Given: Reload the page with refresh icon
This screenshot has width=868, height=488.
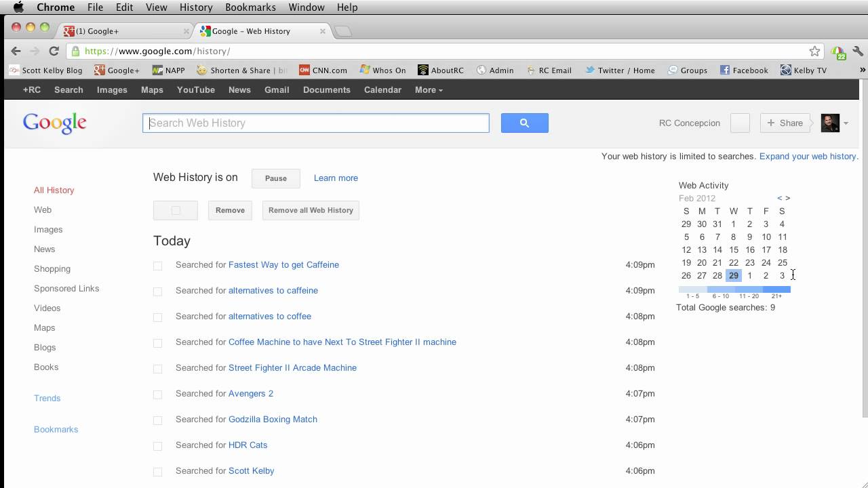Looking at the screenshot, I should coord(54,51).
